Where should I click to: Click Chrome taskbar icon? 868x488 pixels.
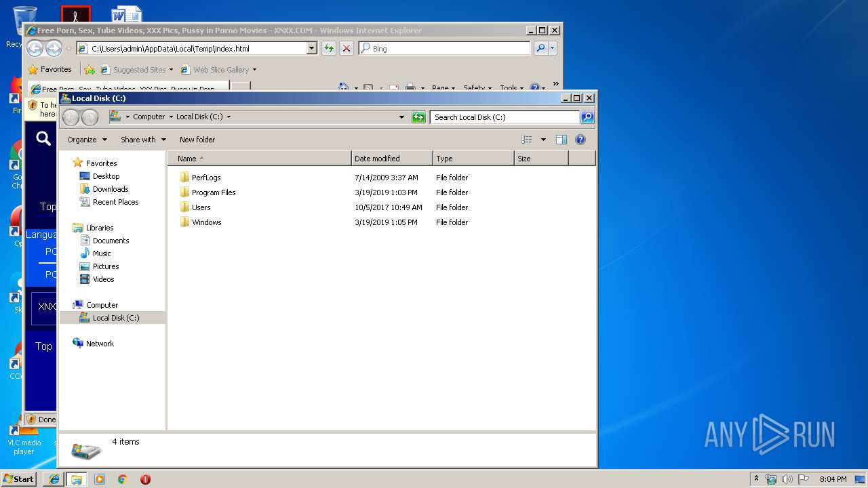123,479
